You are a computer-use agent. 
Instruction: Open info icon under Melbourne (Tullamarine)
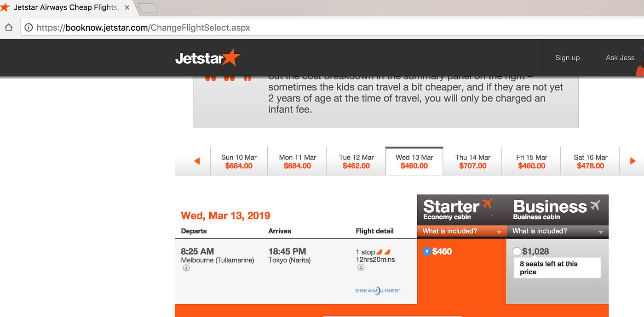[186, 268]
